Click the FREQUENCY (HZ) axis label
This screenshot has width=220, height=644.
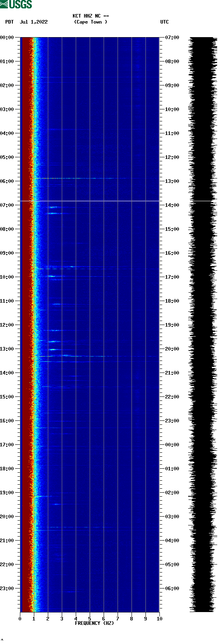click(x=94, y=623)
